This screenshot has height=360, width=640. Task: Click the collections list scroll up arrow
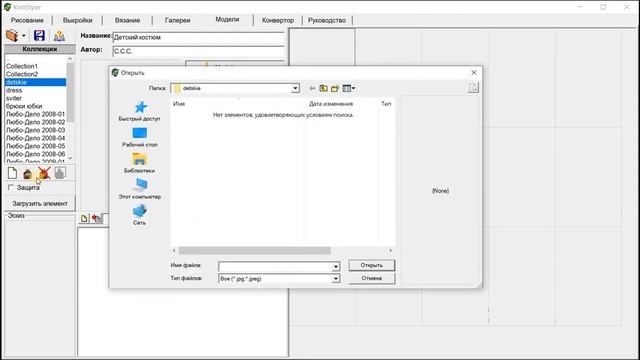(70, 59)
